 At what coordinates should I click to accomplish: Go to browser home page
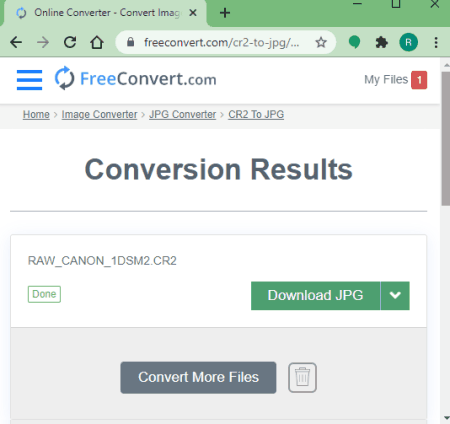pyautogui.click(x=97, y=42)
